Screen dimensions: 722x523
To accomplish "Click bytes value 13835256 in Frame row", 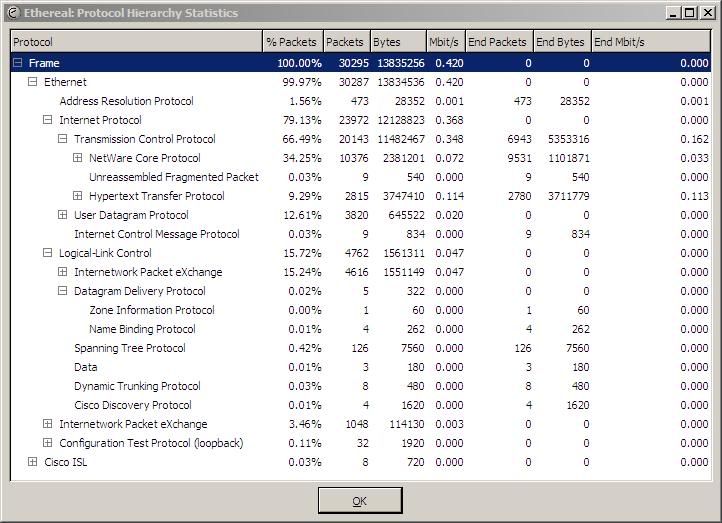I will (401, 63).
